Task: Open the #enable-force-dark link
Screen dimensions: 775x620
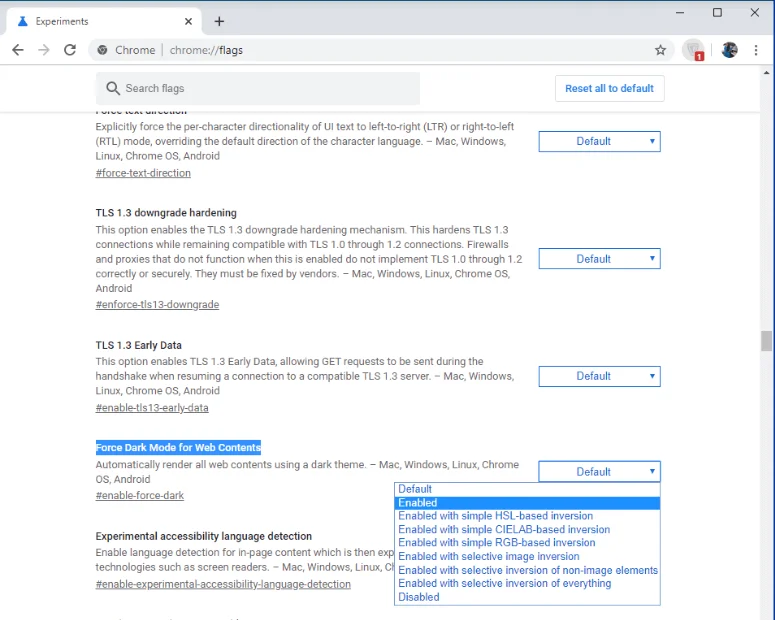Action: click(x=139, y=495)
